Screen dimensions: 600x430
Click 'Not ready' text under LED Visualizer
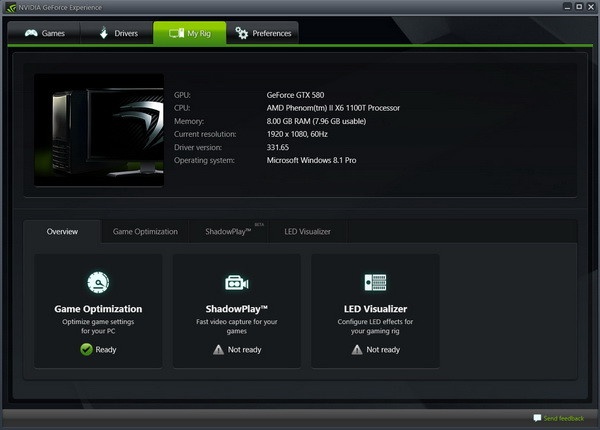pyautogui.click(x=383, y=350)
